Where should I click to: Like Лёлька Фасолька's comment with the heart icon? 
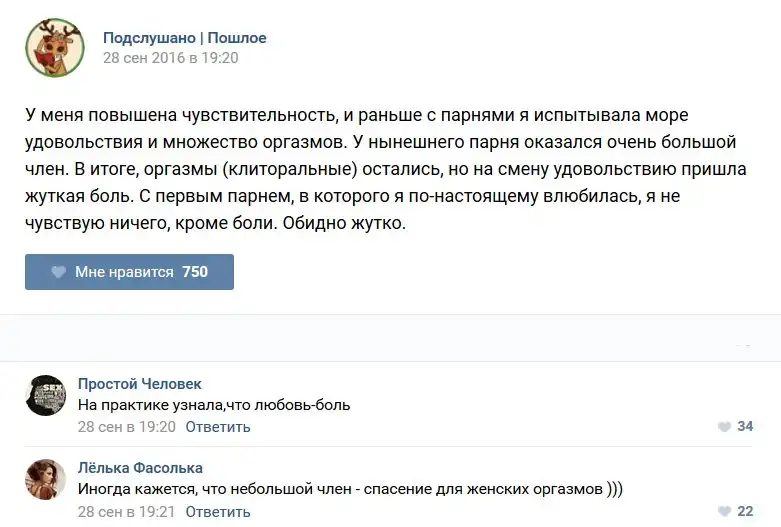click(x=724, y=511)
